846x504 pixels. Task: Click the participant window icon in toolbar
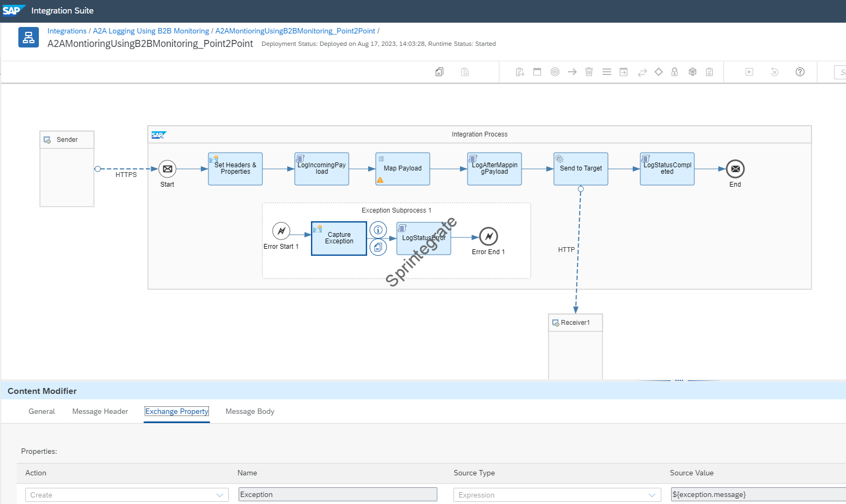coord(537,72)
